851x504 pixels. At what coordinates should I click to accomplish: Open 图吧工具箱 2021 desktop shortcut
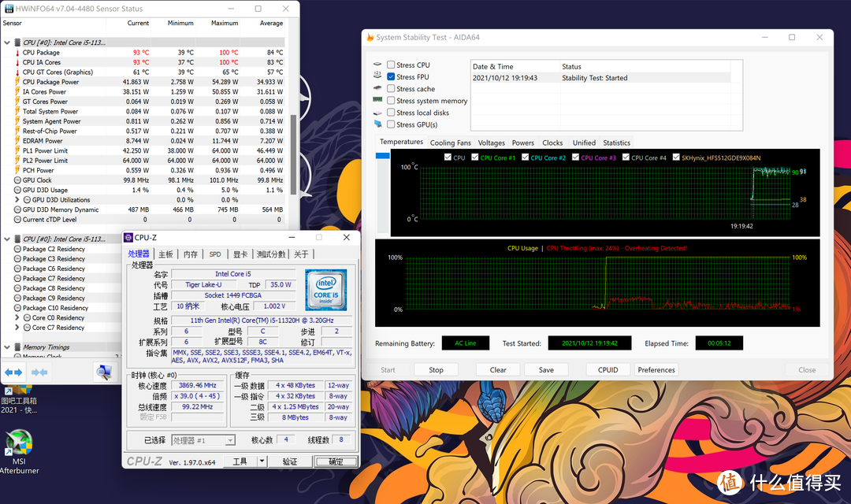[x=19, y=400]
